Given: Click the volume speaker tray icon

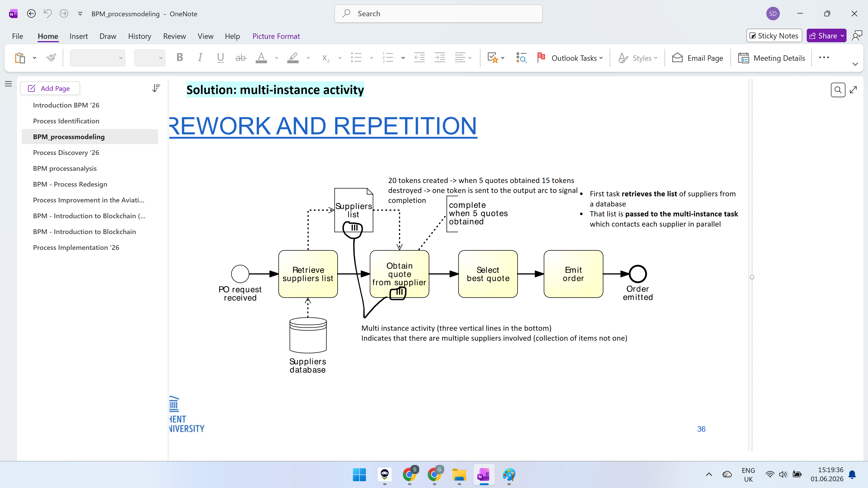Looking at the screenshot, I should 783,474.
